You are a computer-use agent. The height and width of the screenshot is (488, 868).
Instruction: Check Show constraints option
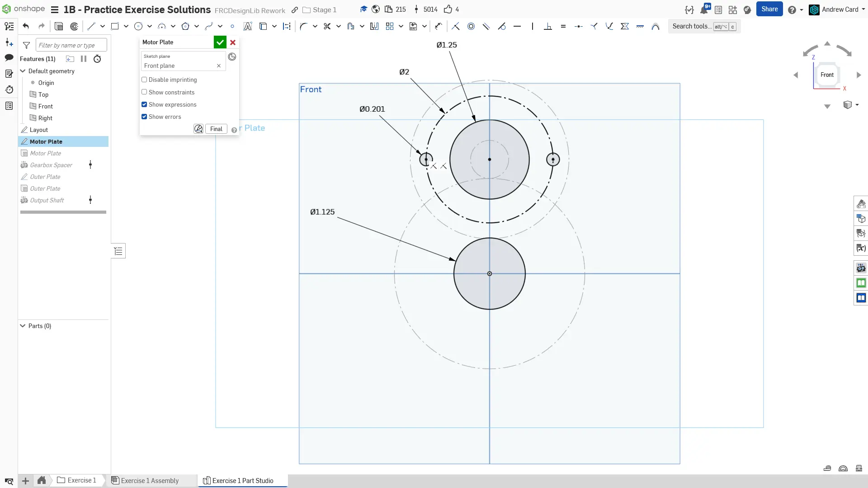144,92
